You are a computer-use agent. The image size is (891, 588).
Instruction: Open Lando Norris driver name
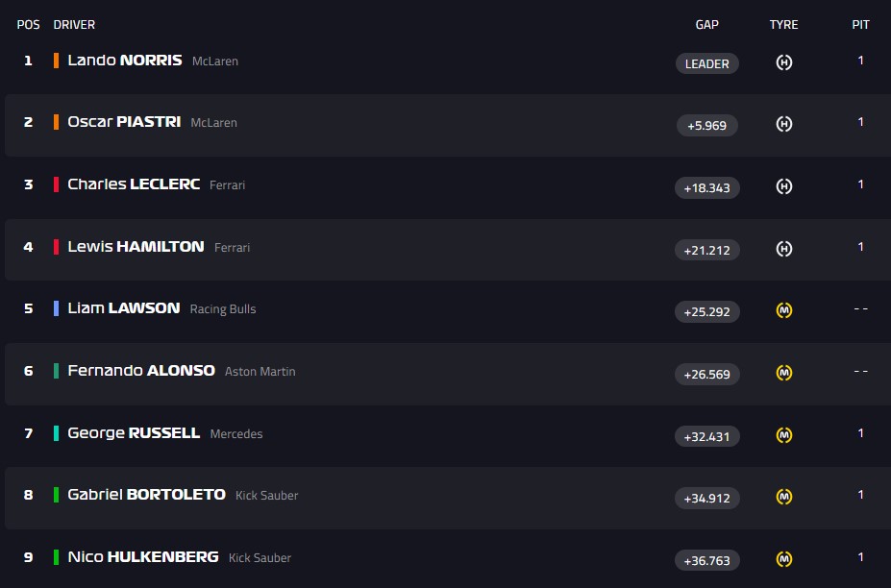125,61
